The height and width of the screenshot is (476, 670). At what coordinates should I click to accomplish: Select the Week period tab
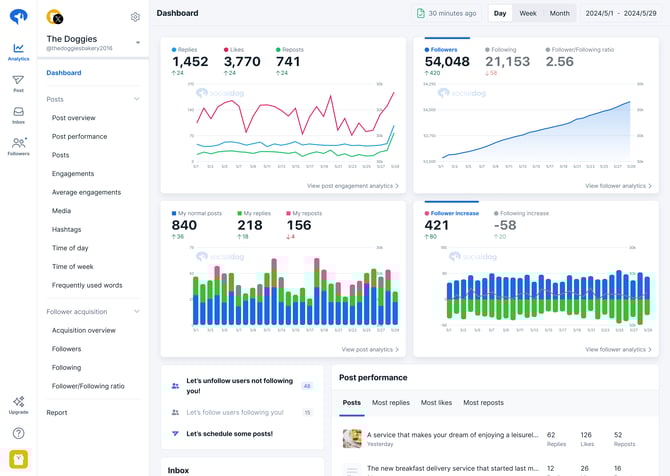pos(527,13)
